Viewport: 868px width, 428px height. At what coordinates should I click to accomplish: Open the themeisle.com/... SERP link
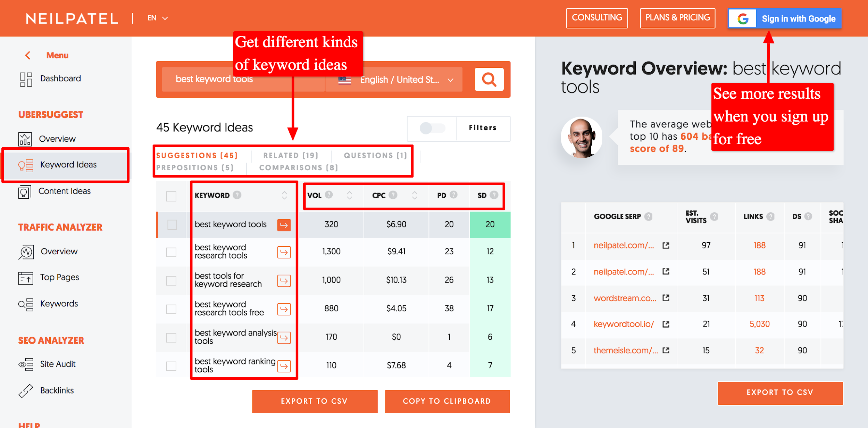click(x=626, y=351)
